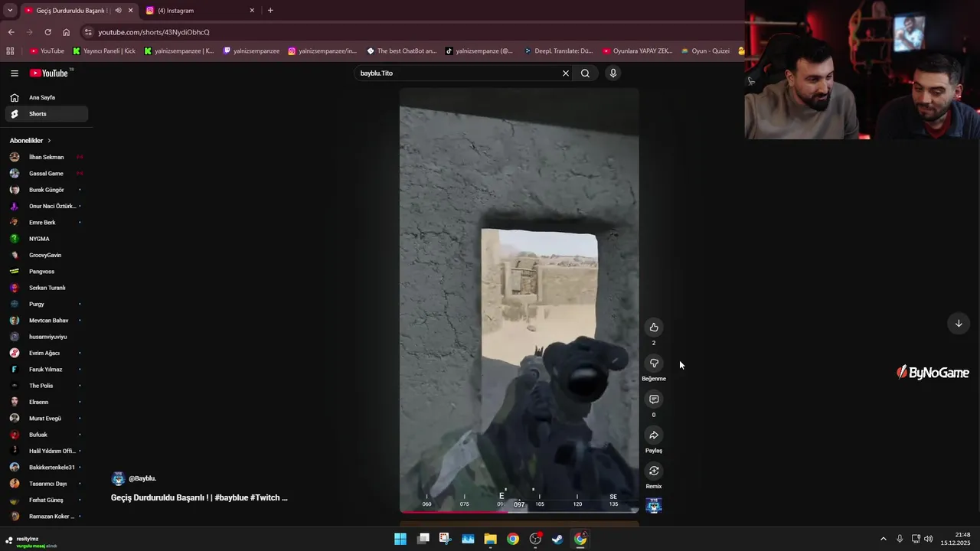Click the address bar URL

pos(154,32)
